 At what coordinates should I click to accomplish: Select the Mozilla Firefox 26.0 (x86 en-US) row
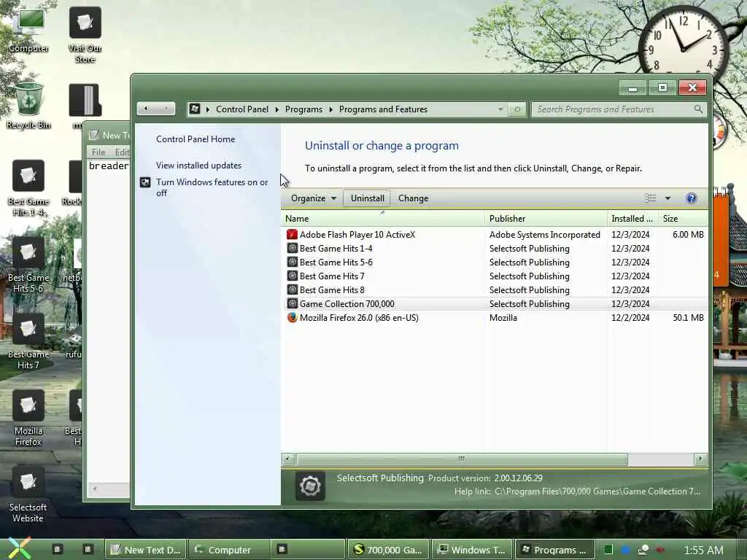pos(495,318)
